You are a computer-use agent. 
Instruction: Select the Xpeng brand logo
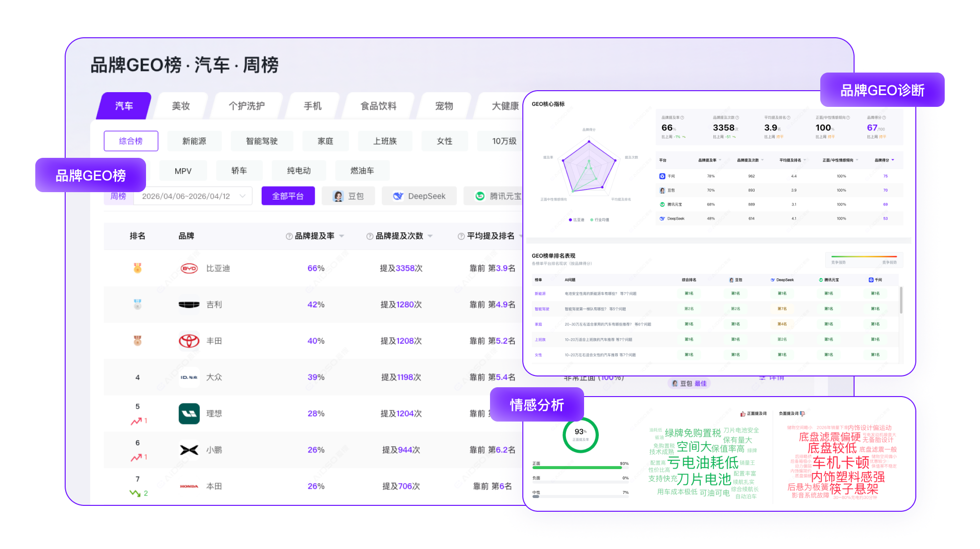189,449
